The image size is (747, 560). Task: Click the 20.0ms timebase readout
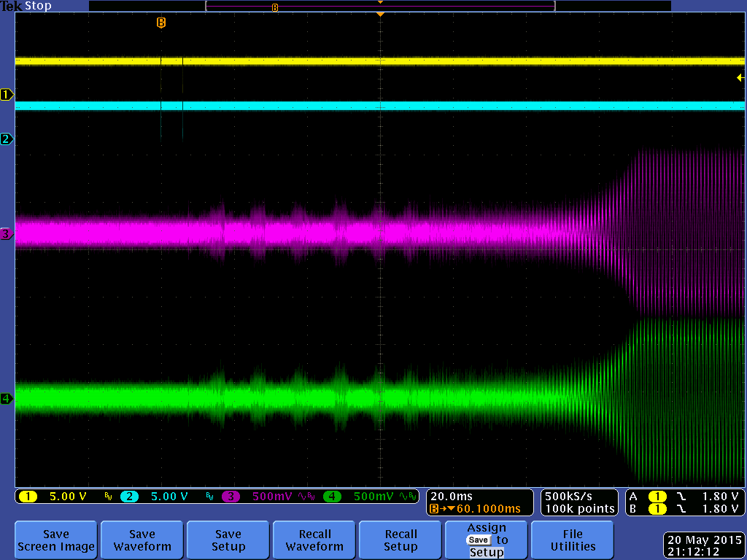[x=451, y=496]
